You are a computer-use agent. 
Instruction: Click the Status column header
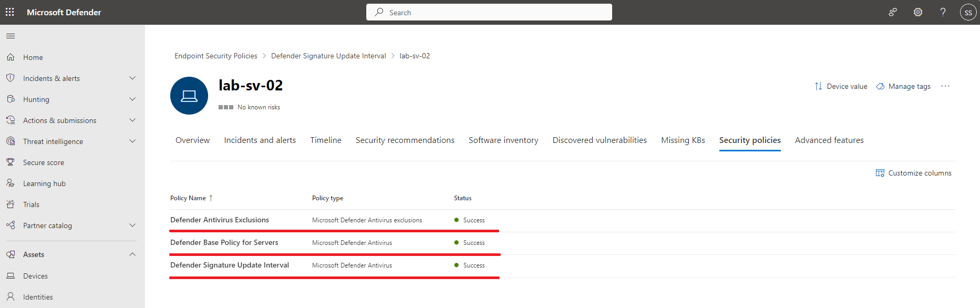click(x=463, y=198)
